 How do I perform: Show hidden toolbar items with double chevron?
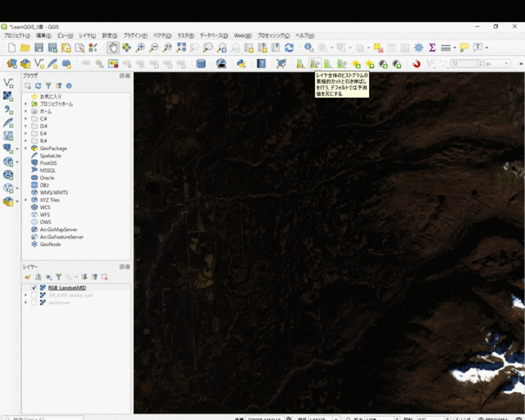coord(521,63)
